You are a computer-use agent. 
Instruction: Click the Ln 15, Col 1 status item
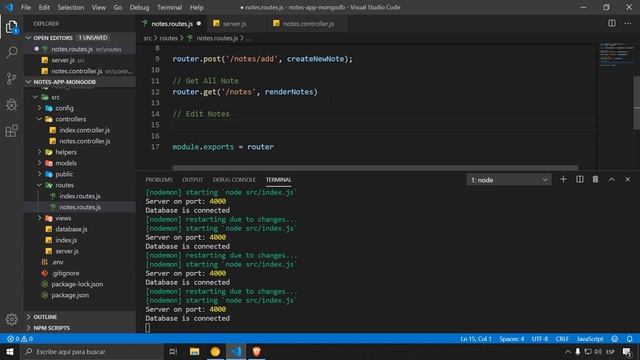pos(476,339)
